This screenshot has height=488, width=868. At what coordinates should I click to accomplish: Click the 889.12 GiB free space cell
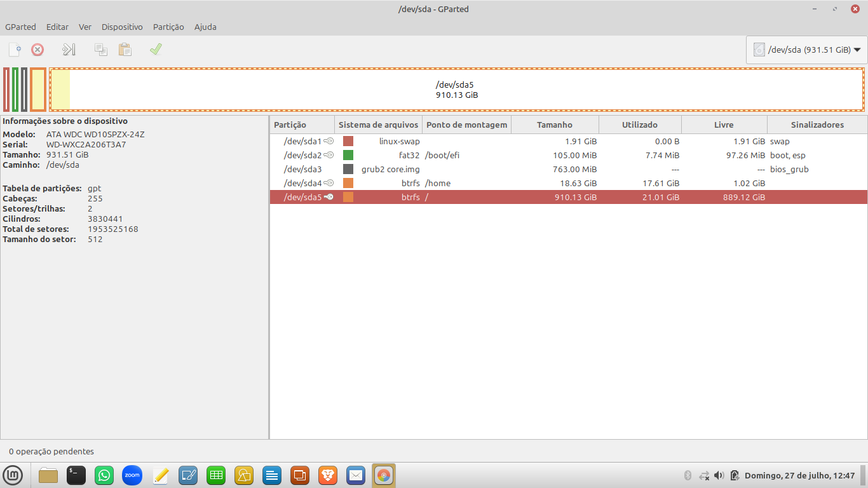coord(743,197)
